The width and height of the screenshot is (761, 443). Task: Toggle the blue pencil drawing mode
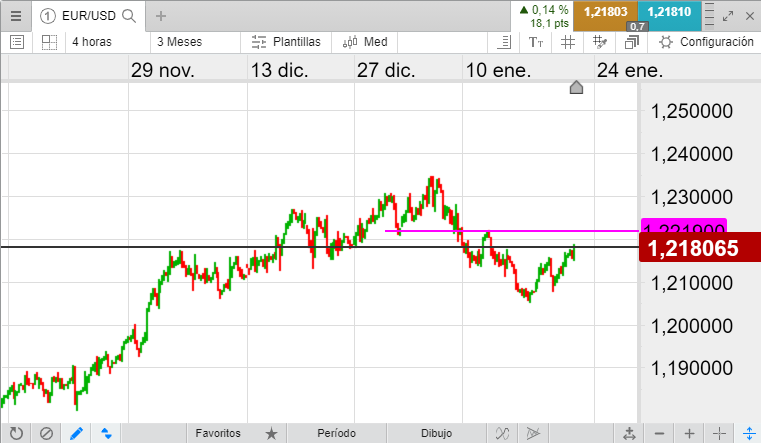point(77,433)
